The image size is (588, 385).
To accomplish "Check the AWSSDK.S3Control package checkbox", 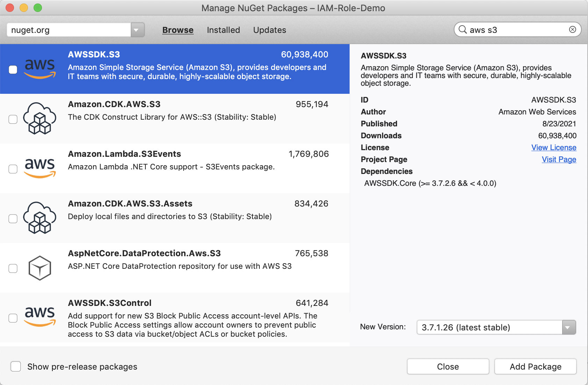I will click(13, 318).
